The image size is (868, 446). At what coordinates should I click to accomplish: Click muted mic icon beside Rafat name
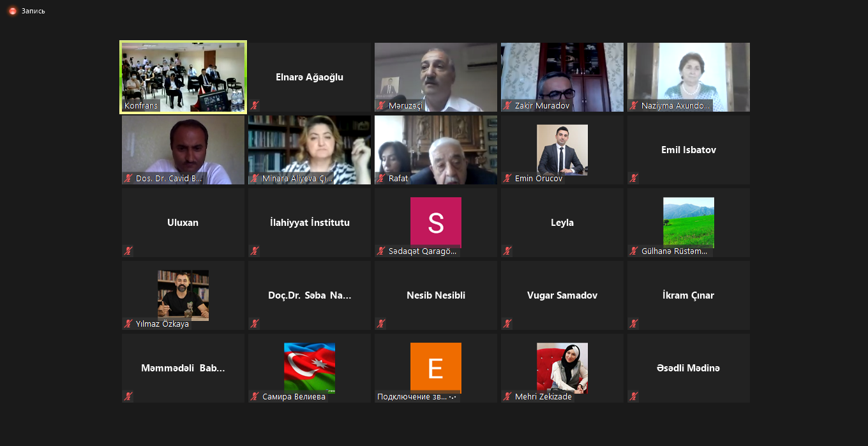382,179
